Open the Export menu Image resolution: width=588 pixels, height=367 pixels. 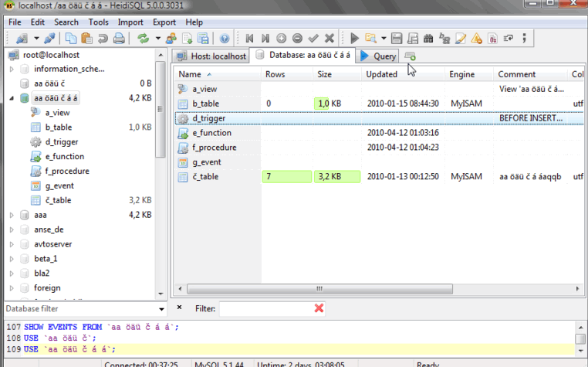(x=164, y=22)
